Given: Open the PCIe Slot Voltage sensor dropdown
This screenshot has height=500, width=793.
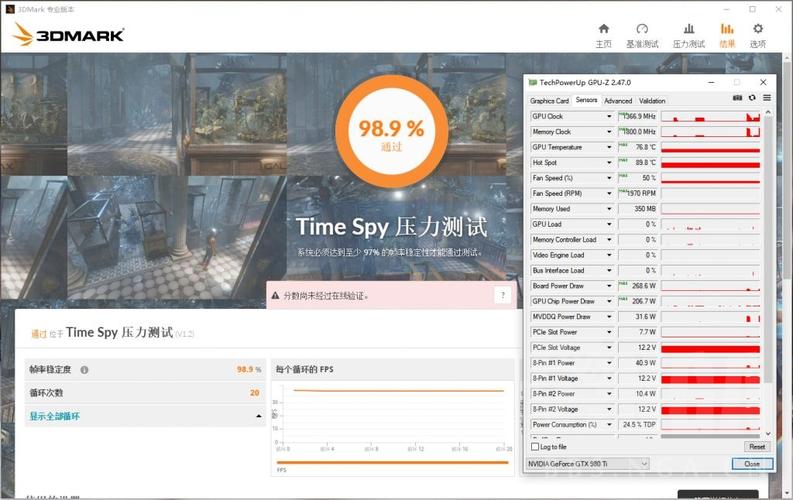Looking at the screenshot, I should coord(609,348).
